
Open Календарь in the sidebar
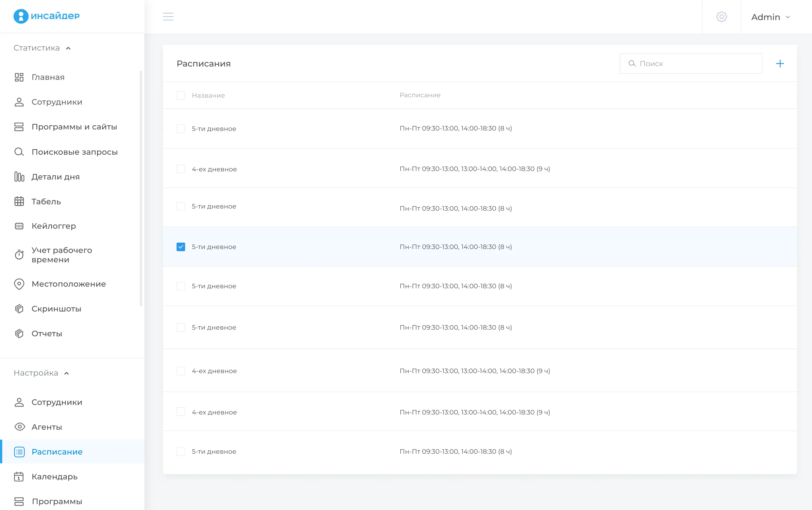coord(54,476)
